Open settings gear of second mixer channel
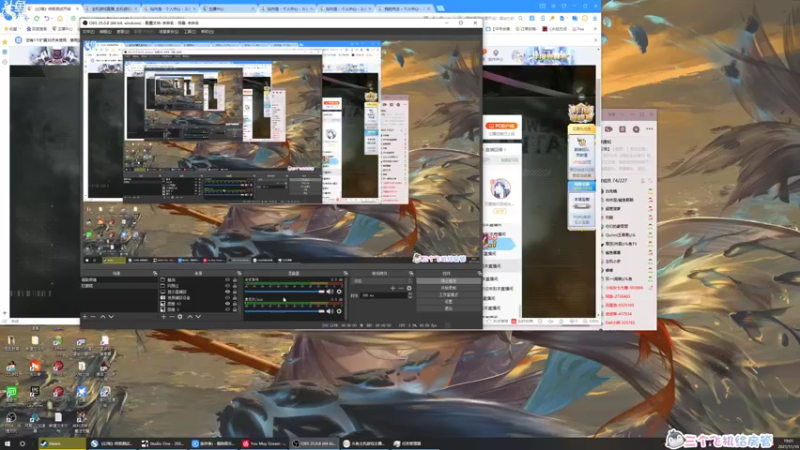Viewport: 800px width, 450px height. point(339,311)
